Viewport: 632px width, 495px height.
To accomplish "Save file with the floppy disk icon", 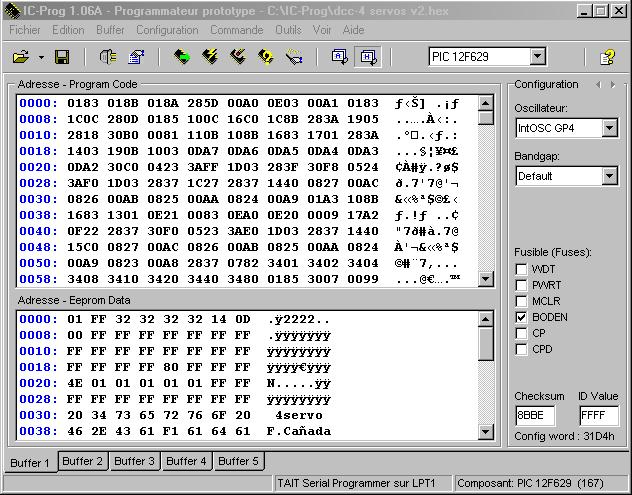I will 62,57.
